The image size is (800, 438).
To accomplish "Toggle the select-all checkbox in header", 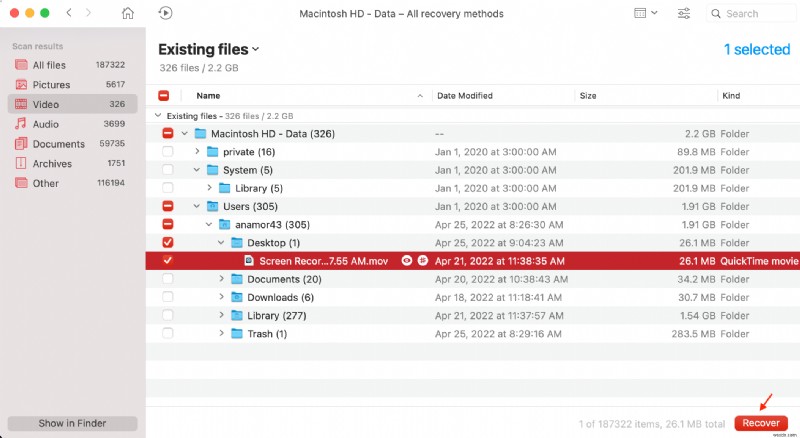I will [164, 95].
